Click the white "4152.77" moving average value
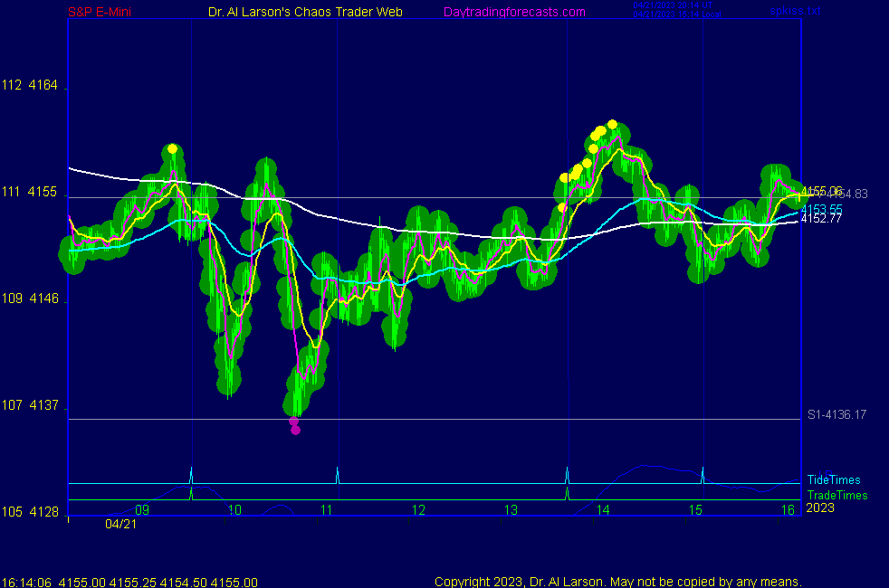This screenshot has width=889, height=588. 821,218
